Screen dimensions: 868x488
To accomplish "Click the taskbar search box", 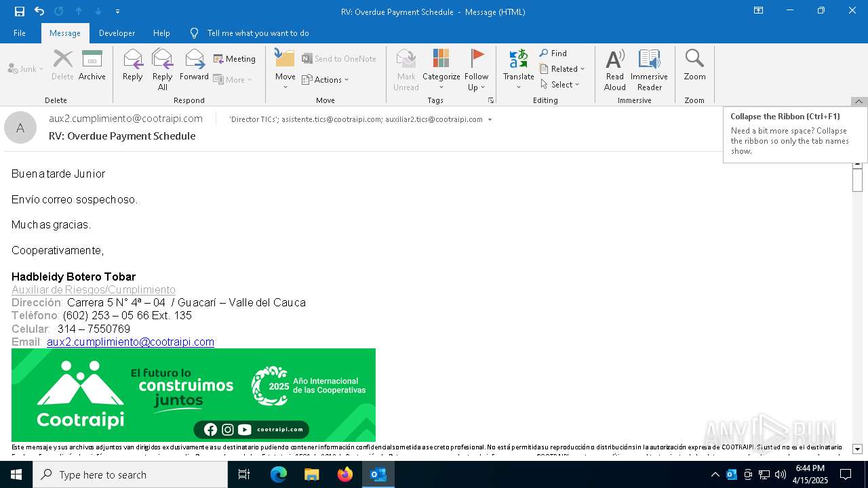I will point(130,474).
